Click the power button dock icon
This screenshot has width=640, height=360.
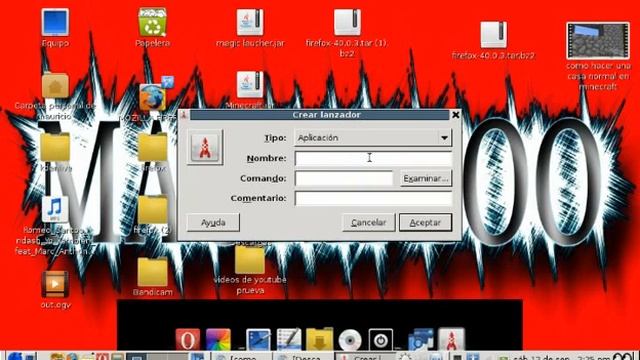pos(380,340)
